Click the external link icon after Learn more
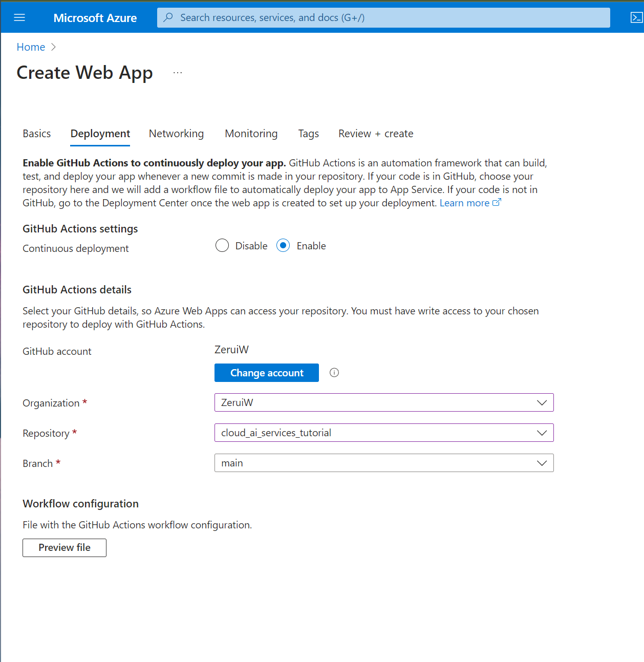Viewport: 644px width, 662px height. [x=497, y=203]
